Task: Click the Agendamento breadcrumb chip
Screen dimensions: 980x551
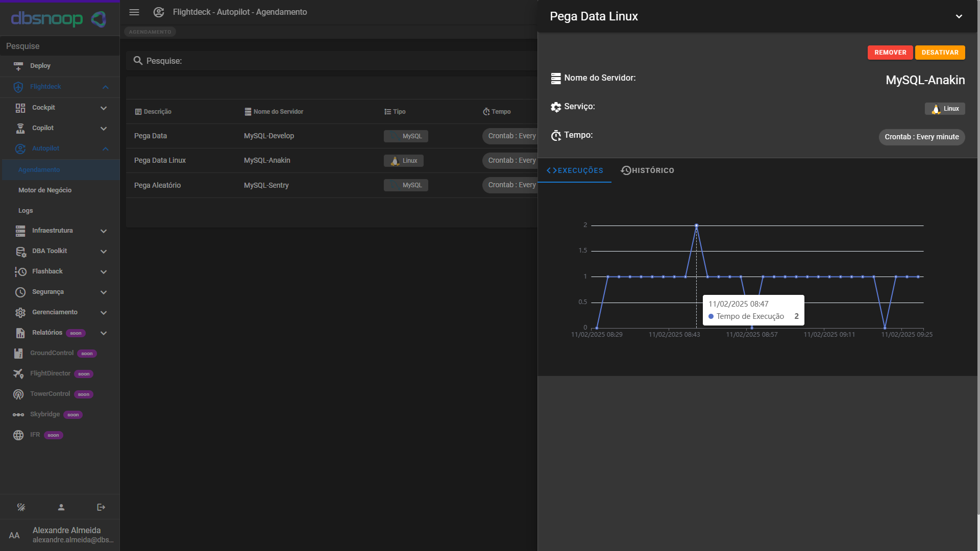Action: [150, 32]
